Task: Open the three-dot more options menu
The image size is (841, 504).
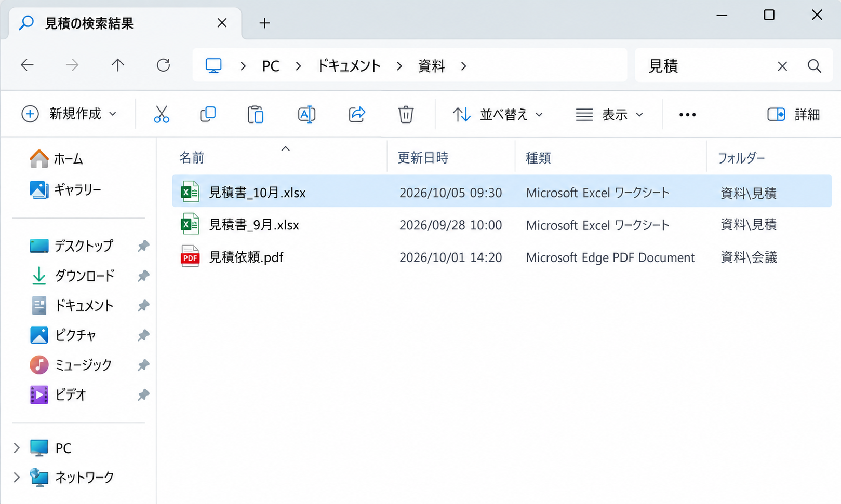Action: click(x=687, y=115)
